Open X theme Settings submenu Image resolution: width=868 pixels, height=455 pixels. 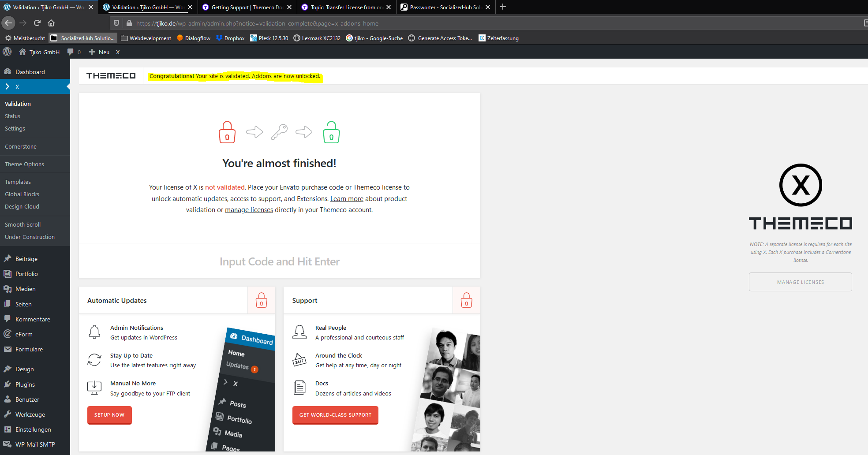pos(15,129)
